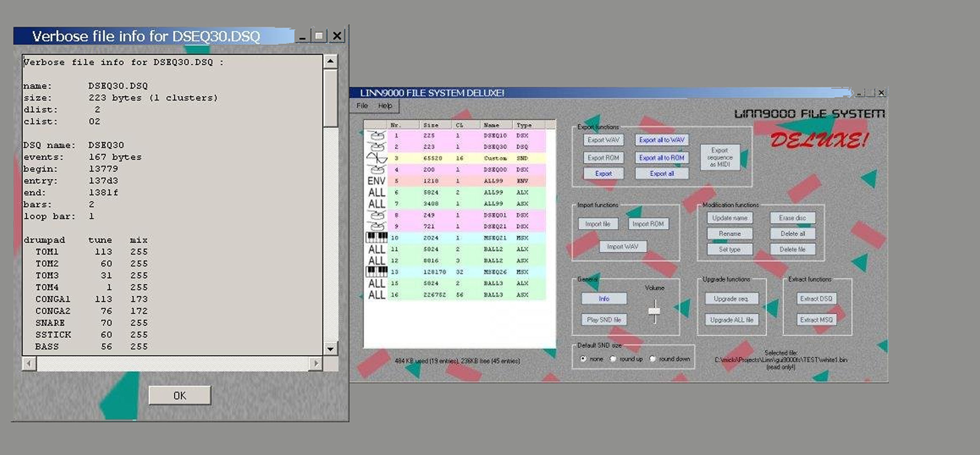Click the scroll-down arrow in verbose info box
The width and height of the screenshot is (980, 455).
[330, 349]
